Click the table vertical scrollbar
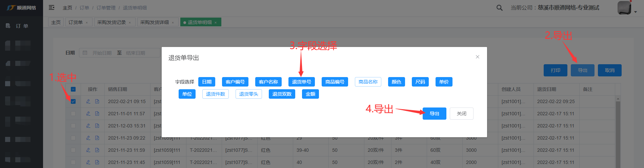644x168 pixels. [618, 135]
